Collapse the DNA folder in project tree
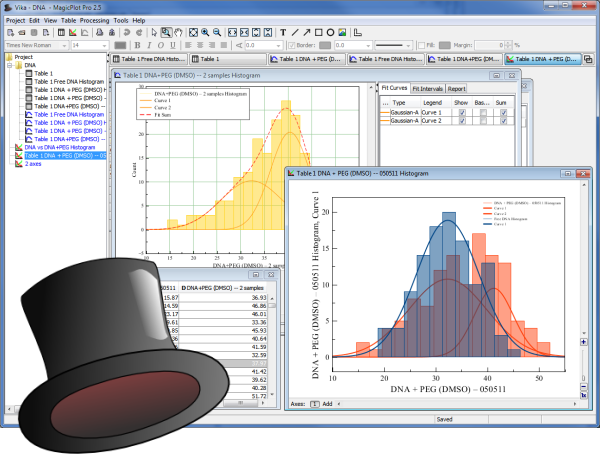This screenshot has width=600, height=470. [x=10, y=65]
